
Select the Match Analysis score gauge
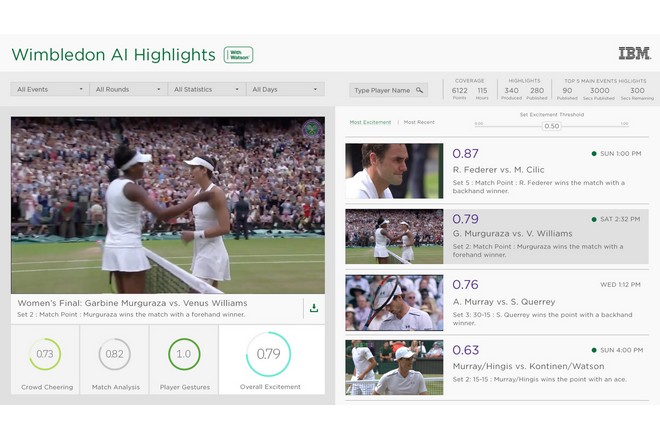pyautogui.click(x=114, y=354)
